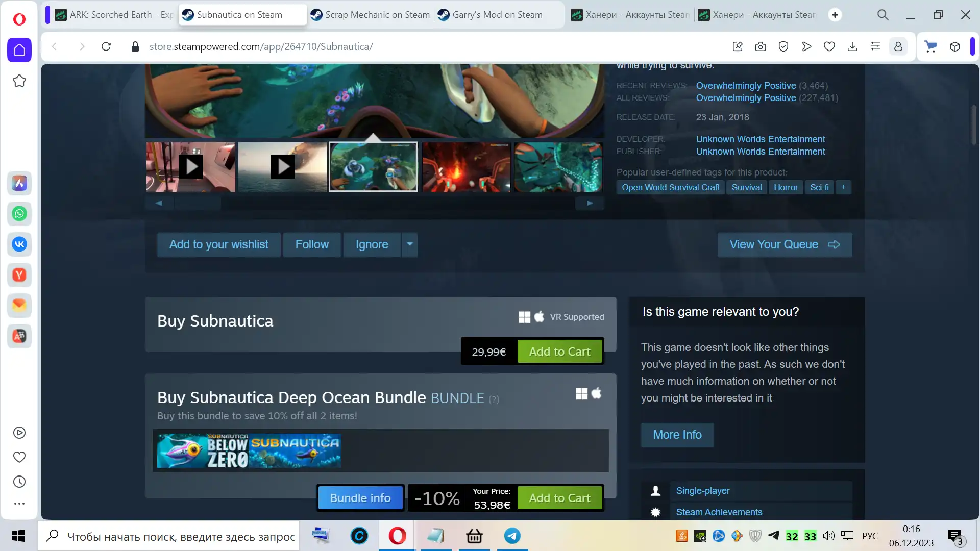Open the Yandex sidebar icon

pos(19,275)
